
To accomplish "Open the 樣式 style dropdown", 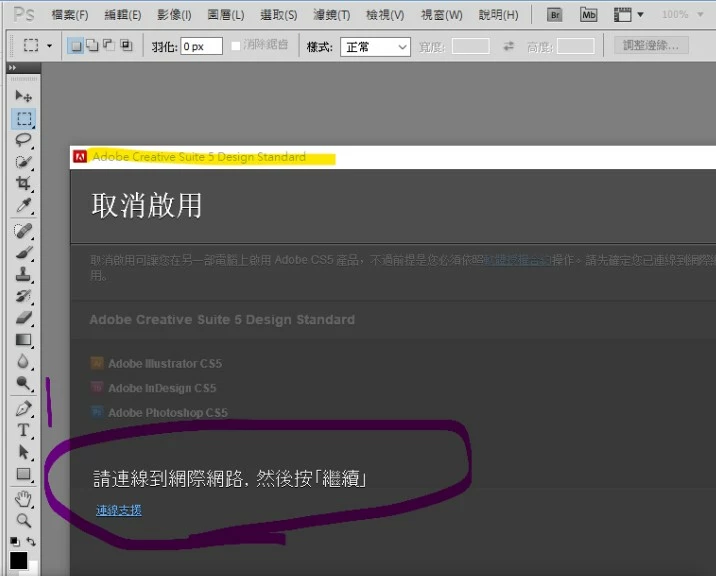I will click(x=375, y=47).
